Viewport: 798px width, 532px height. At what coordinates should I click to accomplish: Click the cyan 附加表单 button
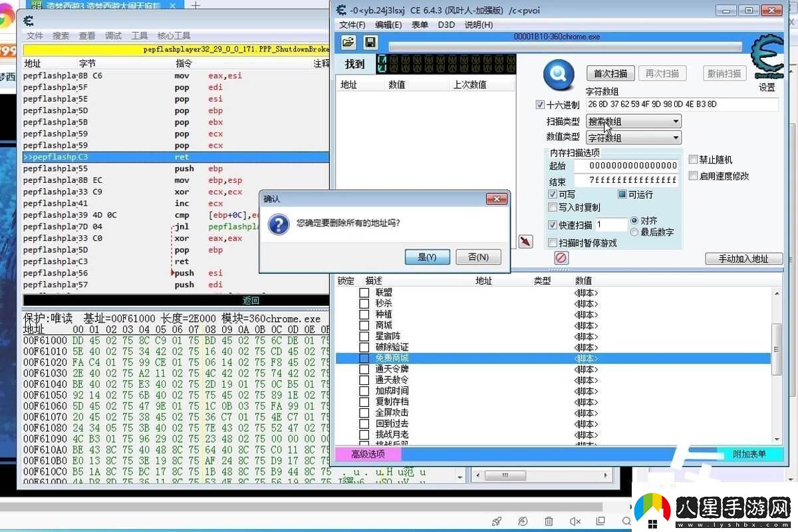[x=749, y=454]
